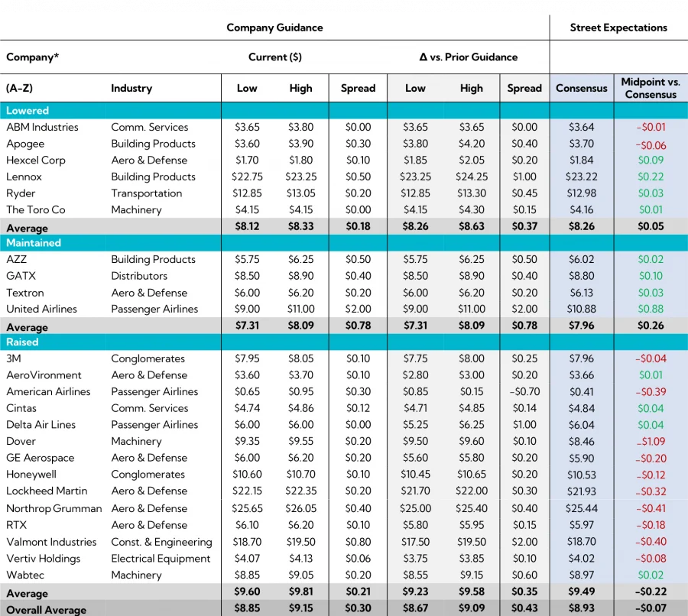Screen dimensions: 688x616
Task: Click the Midpoint vs. Consensus column header
Action: pos(650,88)
